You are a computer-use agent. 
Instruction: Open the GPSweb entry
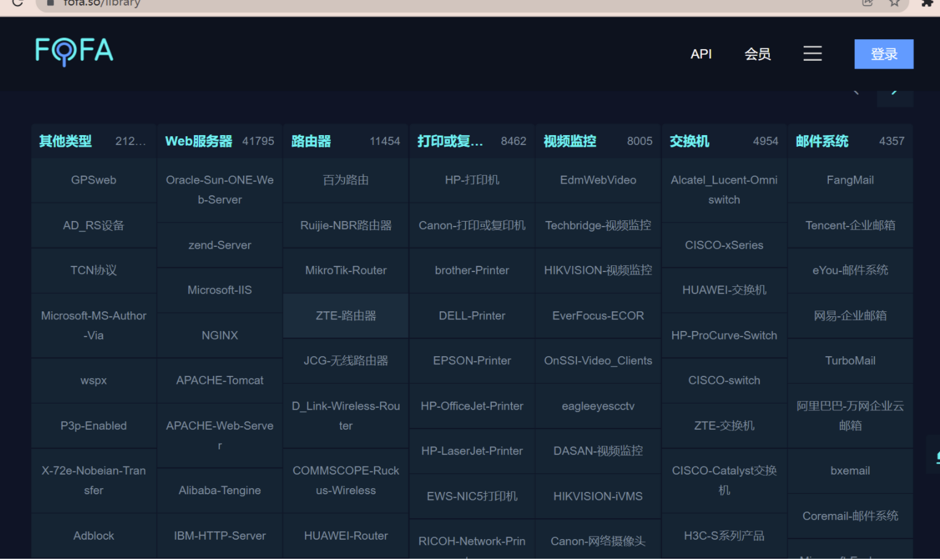click(x=93, y=181)
